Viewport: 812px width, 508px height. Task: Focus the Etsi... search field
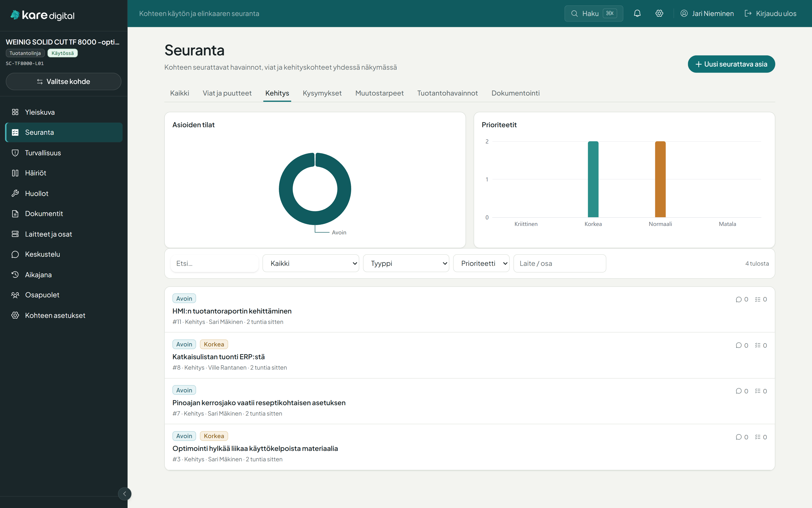tap(214, 263)
